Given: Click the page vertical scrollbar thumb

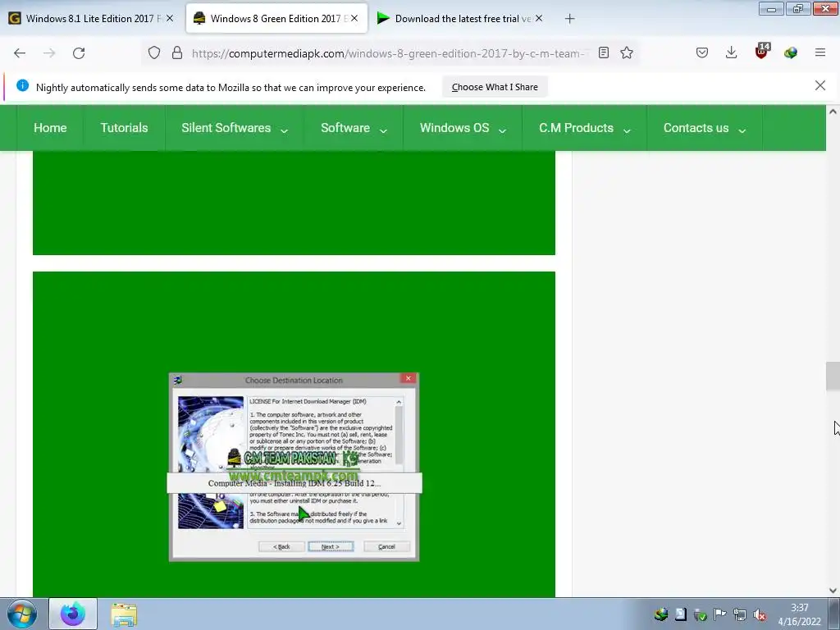Looking at the screenshot, I should pyautogui.click(x=833, y=376).
